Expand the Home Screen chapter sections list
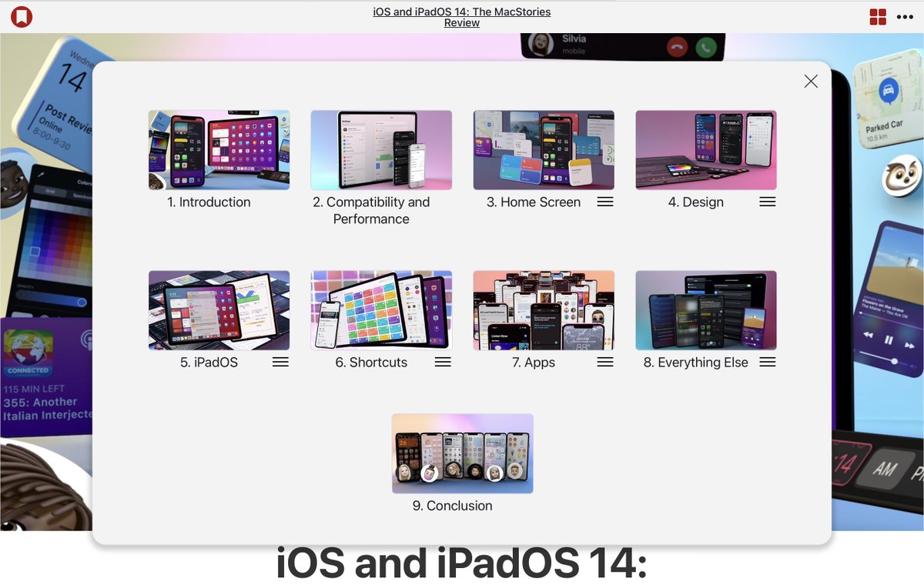 [605, 202]
